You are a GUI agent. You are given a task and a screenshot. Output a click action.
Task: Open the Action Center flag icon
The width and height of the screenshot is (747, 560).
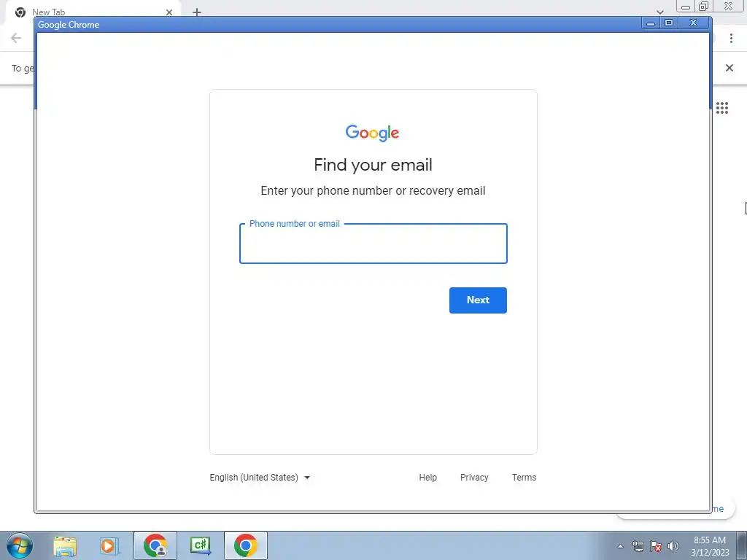[656, 546]
